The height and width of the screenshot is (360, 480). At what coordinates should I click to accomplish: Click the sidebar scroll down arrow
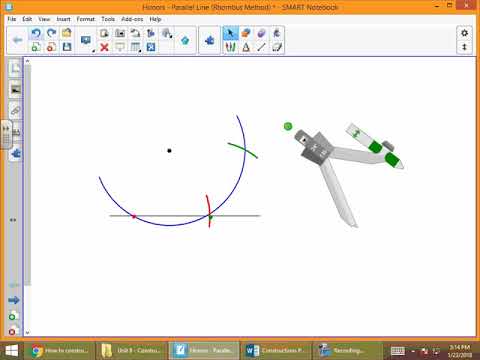point(28,333)
